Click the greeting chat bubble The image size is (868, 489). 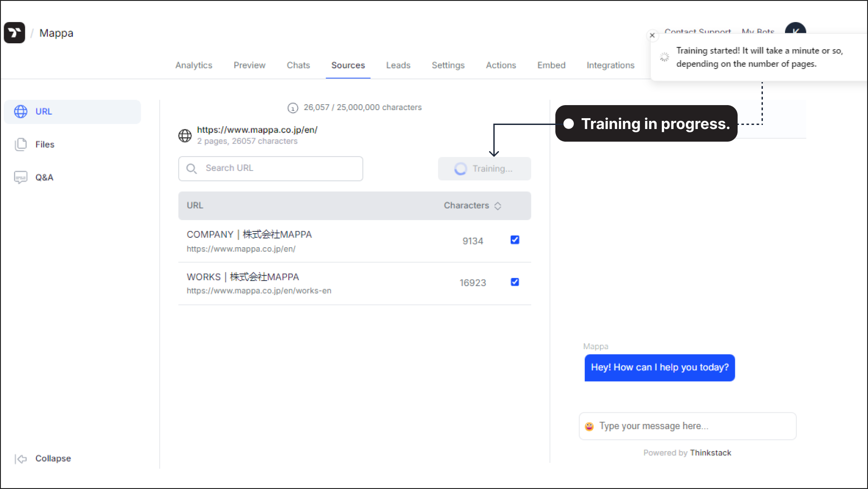point(660,368)
